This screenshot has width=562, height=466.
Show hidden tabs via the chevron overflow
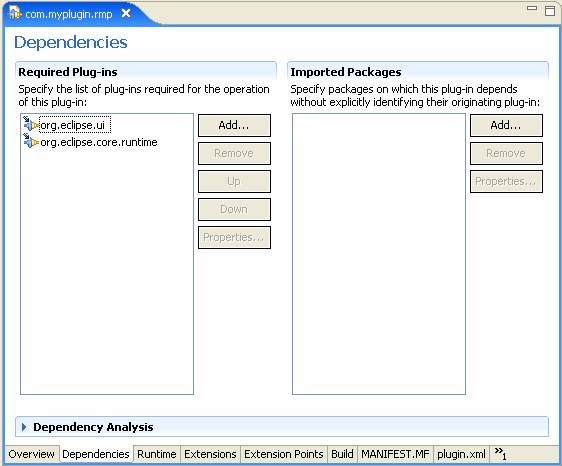[x=500, y=453]
